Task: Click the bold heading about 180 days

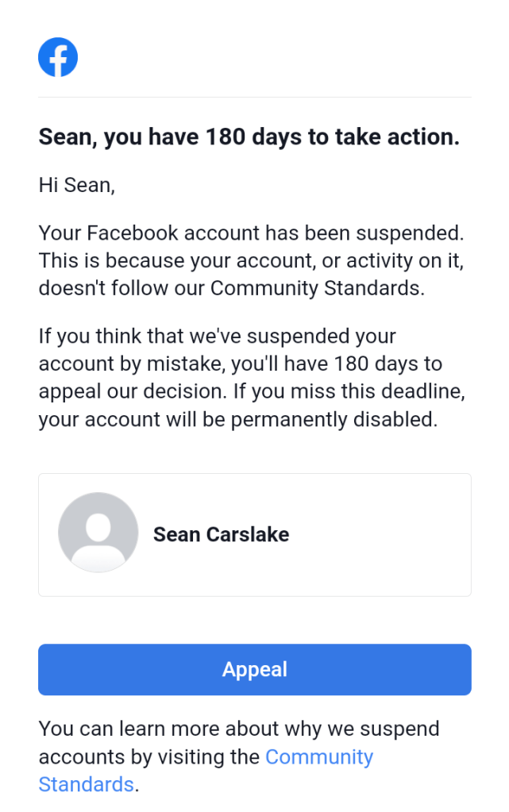Action: [249, 137]
